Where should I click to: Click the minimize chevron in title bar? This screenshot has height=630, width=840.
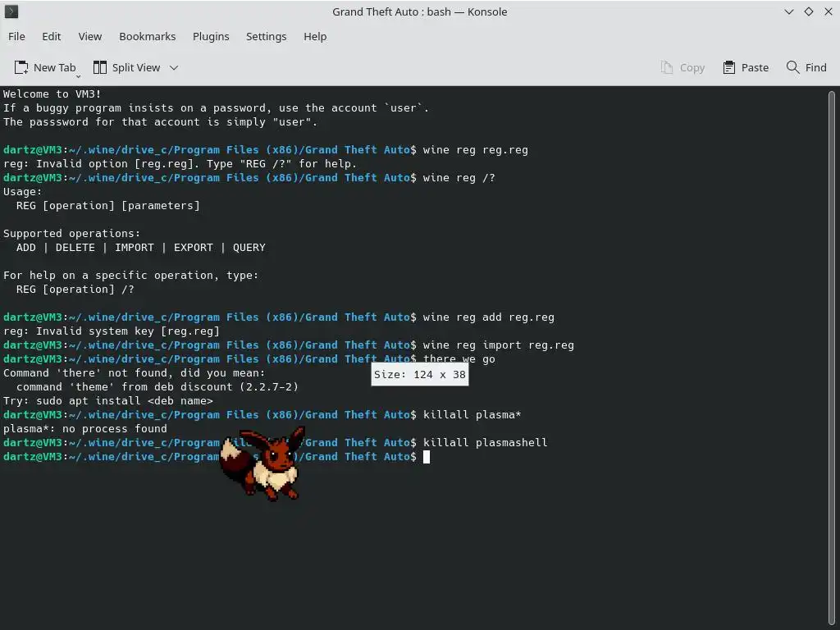pos(788,11)
